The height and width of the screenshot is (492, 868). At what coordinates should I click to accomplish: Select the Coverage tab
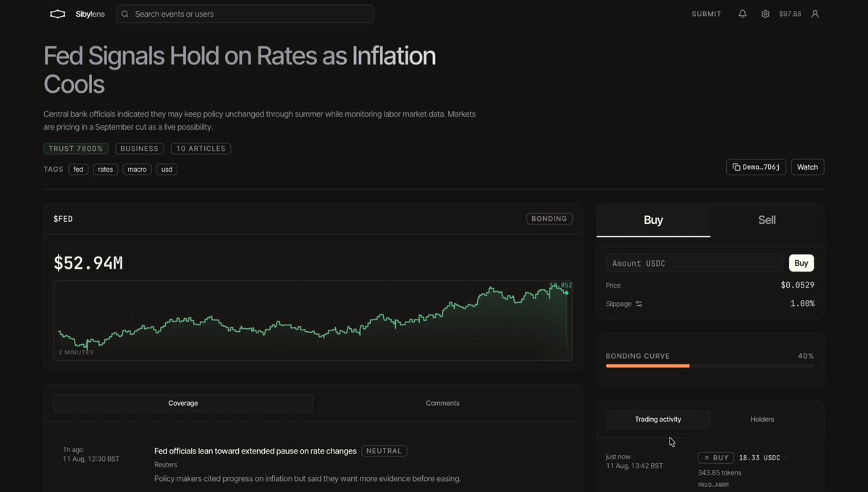pos(183,404)
